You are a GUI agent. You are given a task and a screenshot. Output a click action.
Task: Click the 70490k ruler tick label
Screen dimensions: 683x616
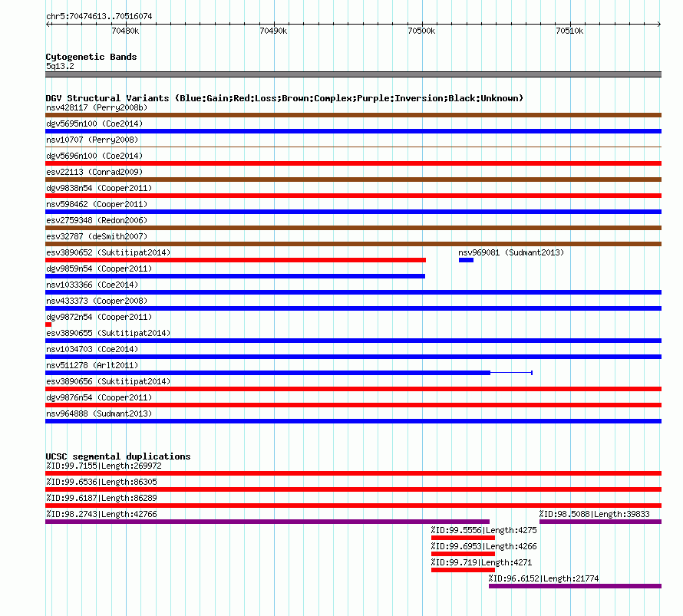click(x=273, y=31)
